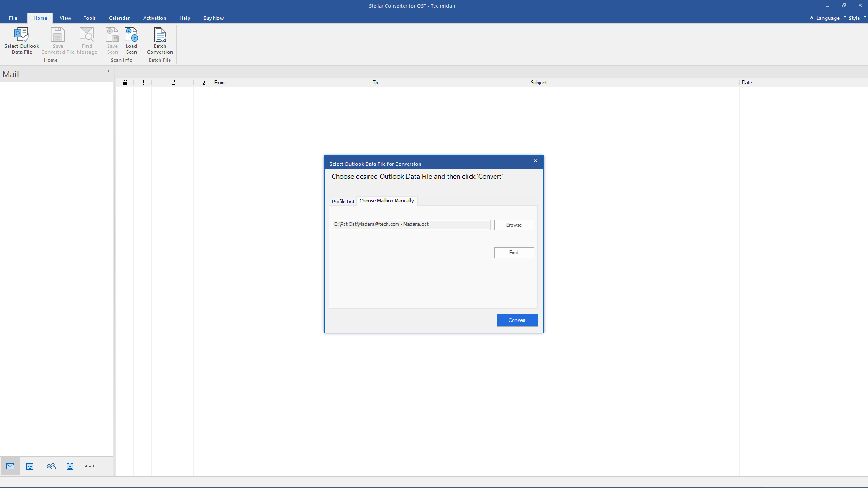Screen dimensions: 868x488
Task: Click the Convert button
Action: 517,320
